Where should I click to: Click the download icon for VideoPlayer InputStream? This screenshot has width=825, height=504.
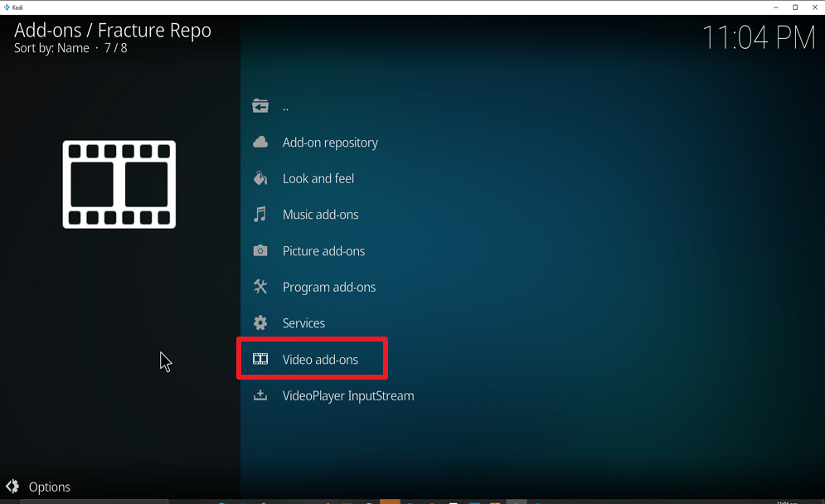[x=260, y=395]
